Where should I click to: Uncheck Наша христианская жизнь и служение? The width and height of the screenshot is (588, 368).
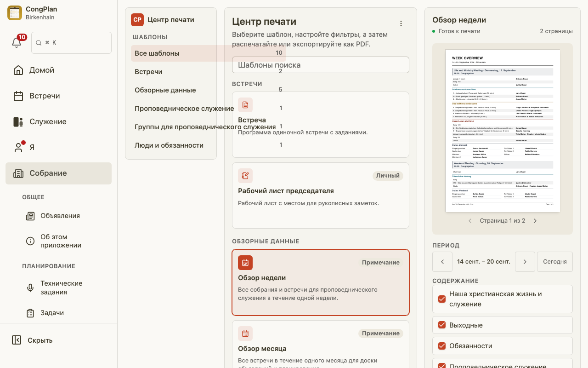tap(442, 299)
